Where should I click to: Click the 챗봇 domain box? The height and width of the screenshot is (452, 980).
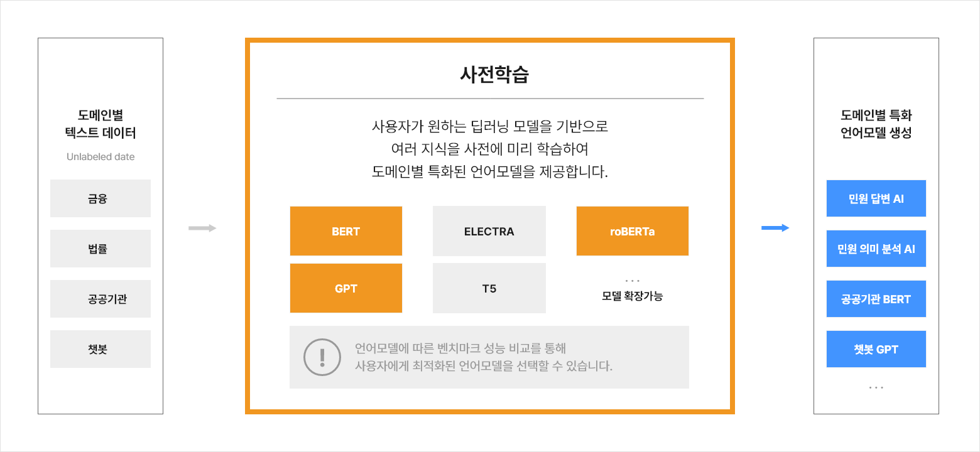101,349
